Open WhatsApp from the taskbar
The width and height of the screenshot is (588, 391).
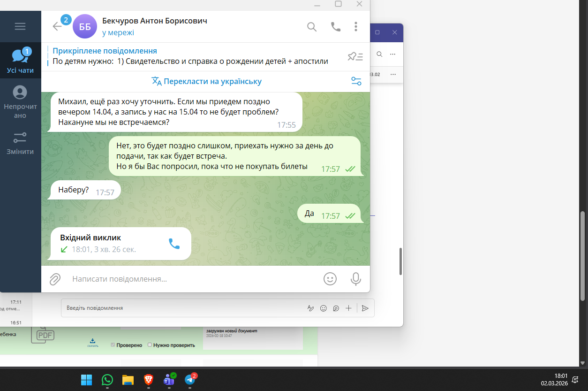(x=107, y=379)
